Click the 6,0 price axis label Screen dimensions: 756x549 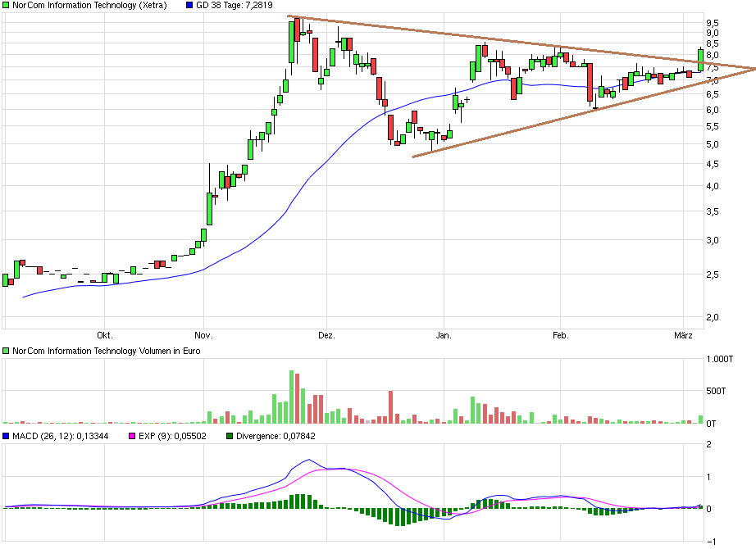click(713, 110)
